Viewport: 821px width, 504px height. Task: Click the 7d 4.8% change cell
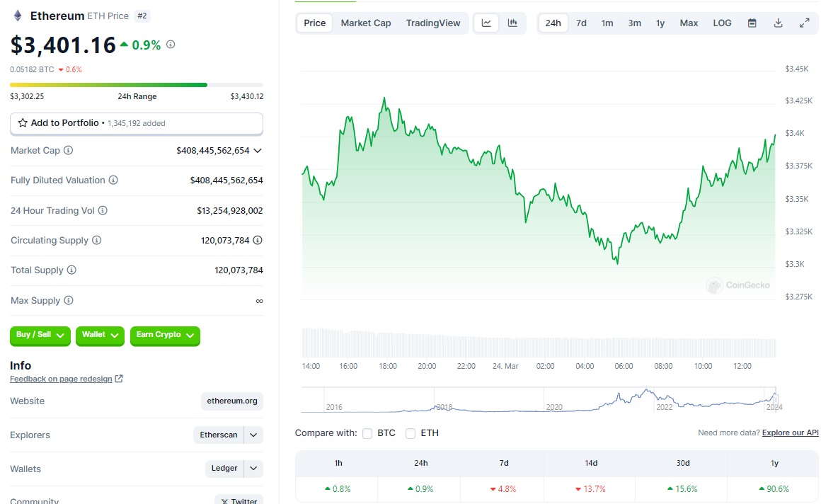pyautogui.click(x=503, y=489)
